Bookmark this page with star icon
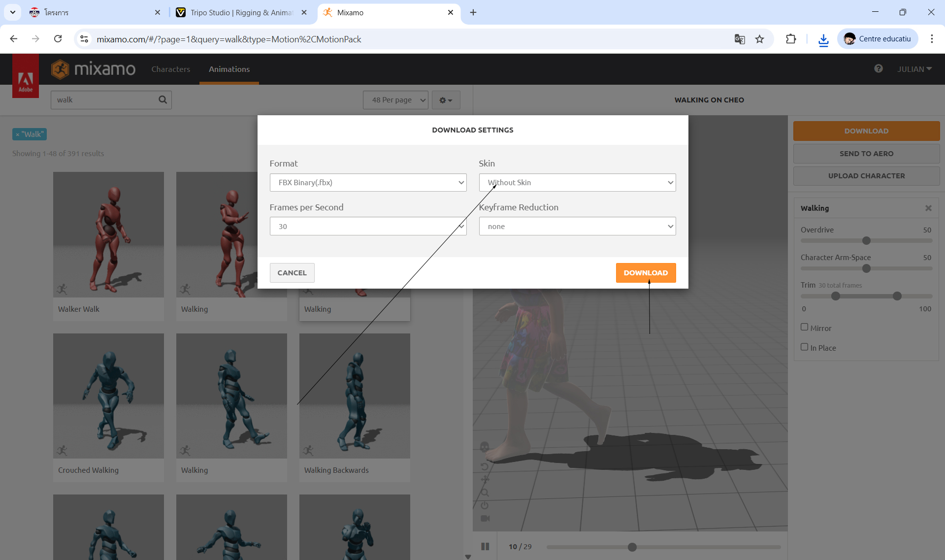 [760, 39]
